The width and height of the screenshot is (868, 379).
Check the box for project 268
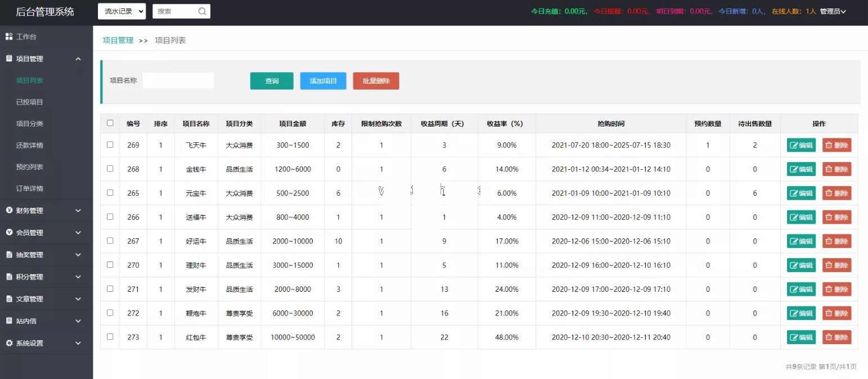[x=110, y=169]
